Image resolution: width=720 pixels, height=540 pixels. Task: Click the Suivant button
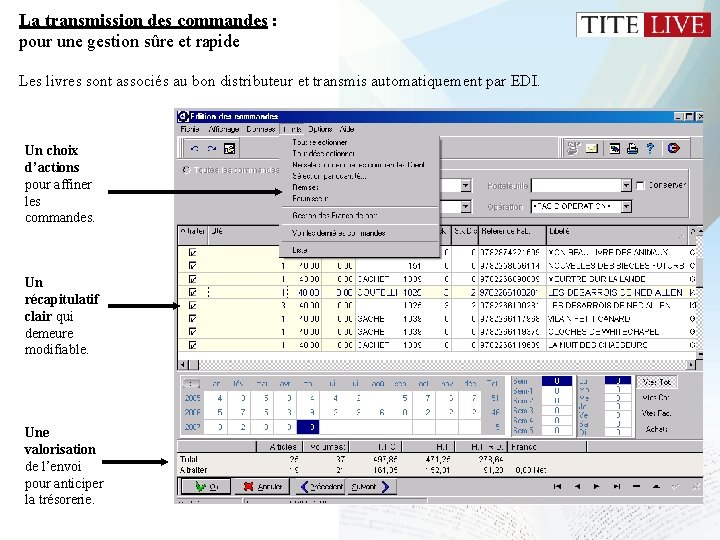pos(371,487)
